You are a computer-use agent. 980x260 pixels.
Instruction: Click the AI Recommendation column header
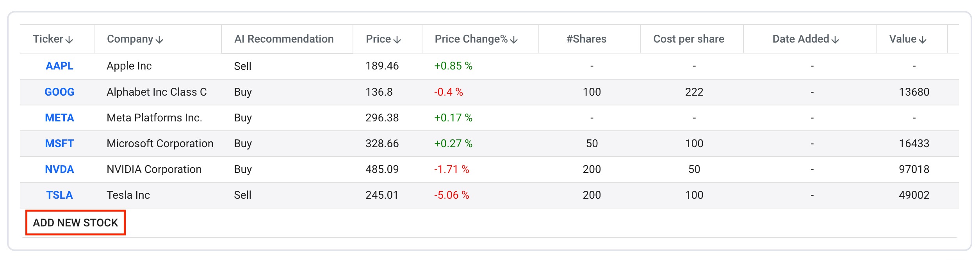[x=284, y=39]
